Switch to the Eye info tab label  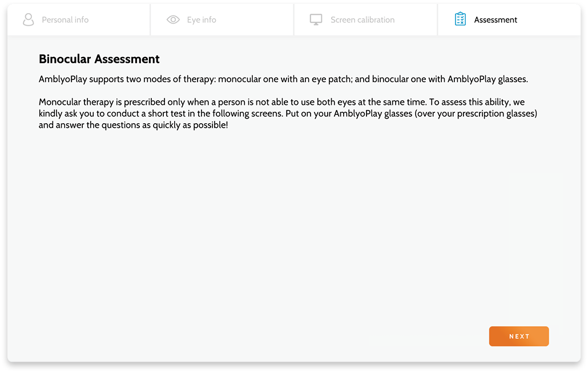tap(202, 20)
